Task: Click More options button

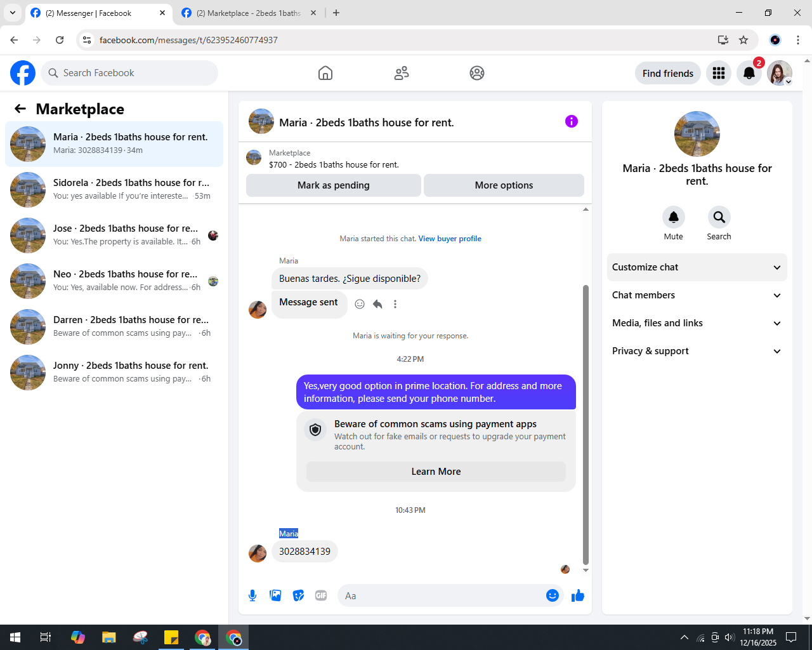Action: pyautogui.click(x=504, y=185)
